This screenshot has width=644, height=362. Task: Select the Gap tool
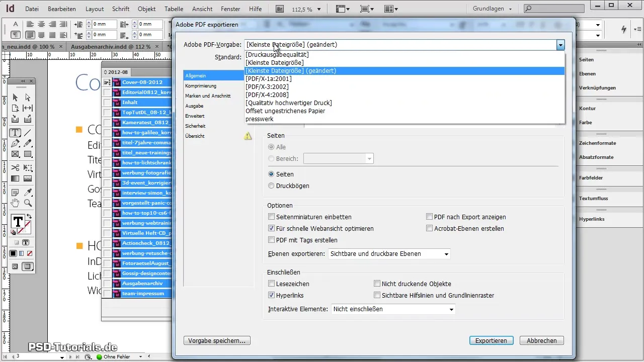pyautogui.click(x=28, y=108)
